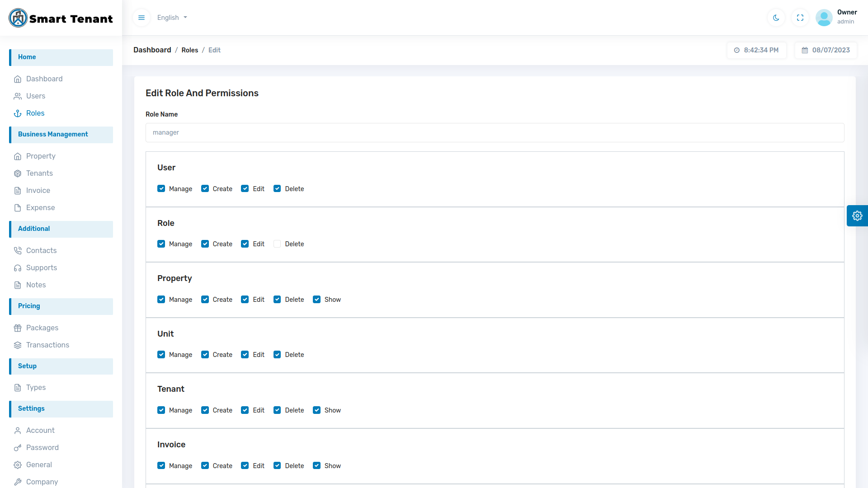
Task: Open Transactions in sidebar menu
Action: coord(47,345)
